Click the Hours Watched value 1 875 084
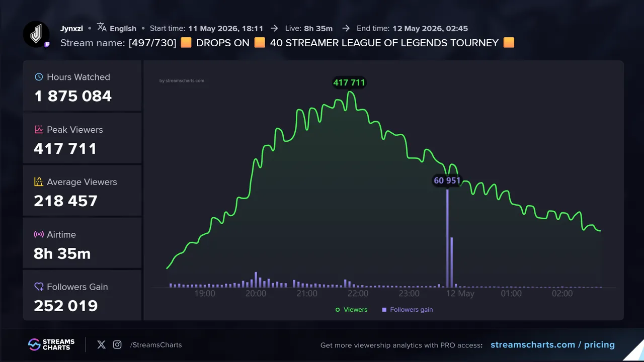This screenshot has width=644, height=362. point(73,96)
